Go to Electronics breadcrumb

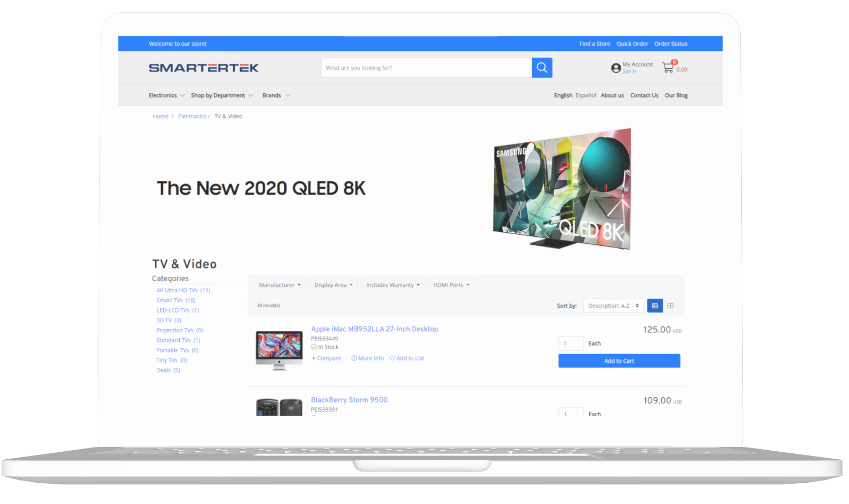pyautogui.click(x=192, y=116)
